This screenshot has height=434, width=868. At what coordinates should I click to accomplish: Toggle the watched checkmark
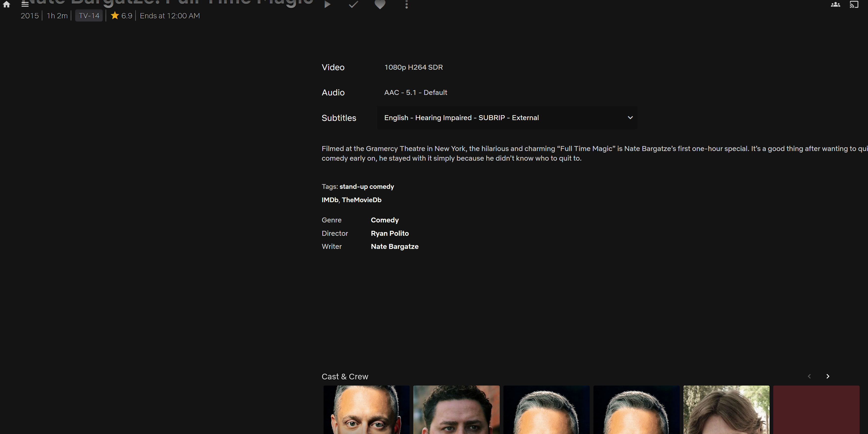(353, 4)
